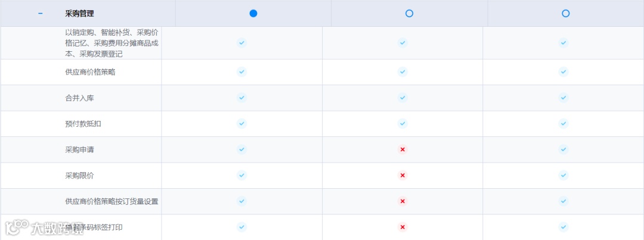Select the filled radio button in first plan column

point(253,14)
